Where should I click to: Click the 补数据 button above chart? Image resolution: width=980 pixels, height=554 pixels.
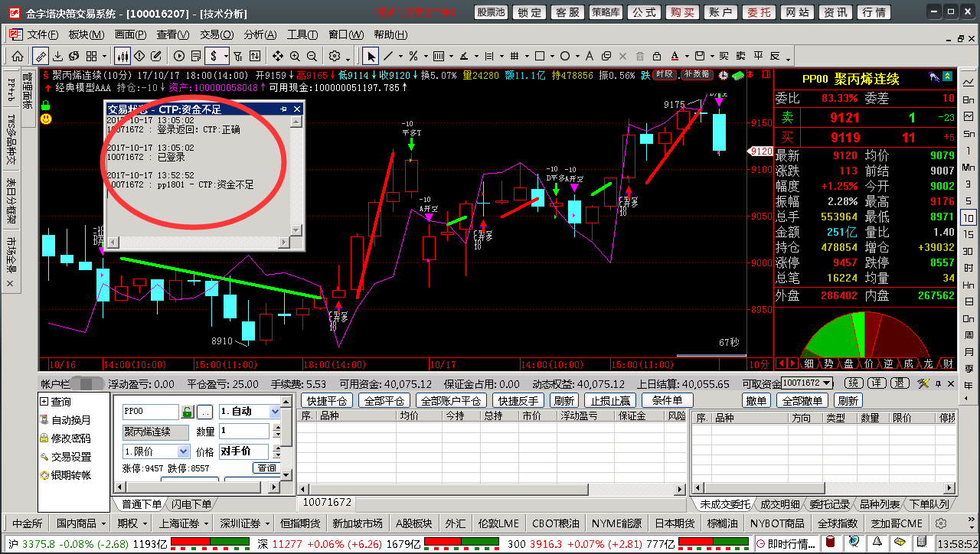tap(697, 74)
